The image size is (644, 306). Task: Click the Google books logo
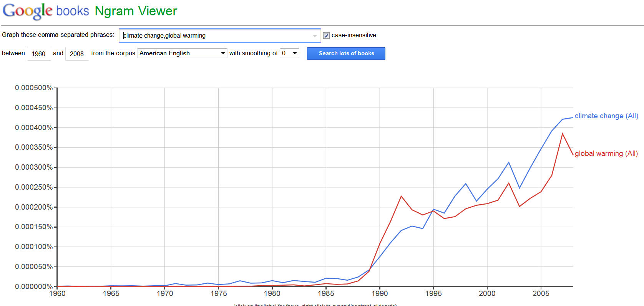click(x=45, y=11)
